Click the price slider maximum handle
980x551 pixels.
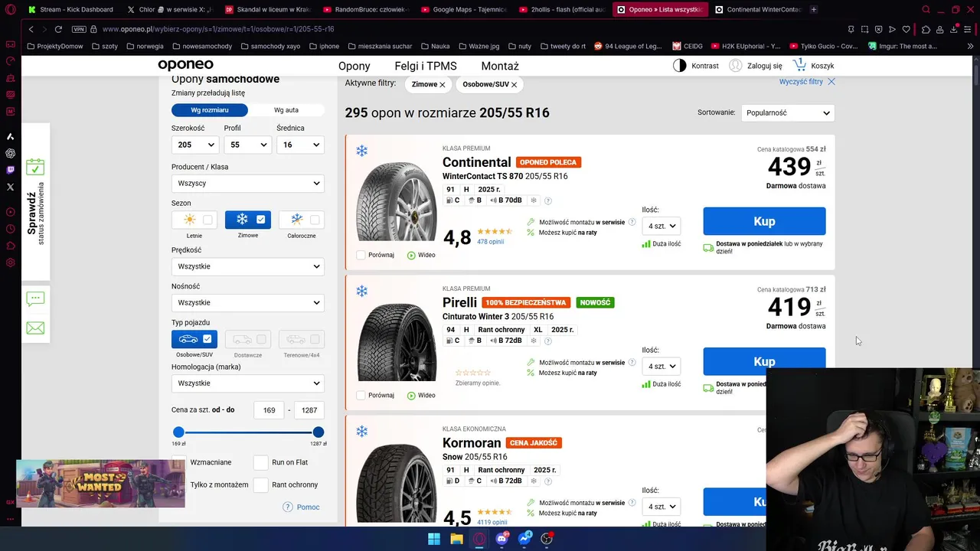(x=318, y=432)
